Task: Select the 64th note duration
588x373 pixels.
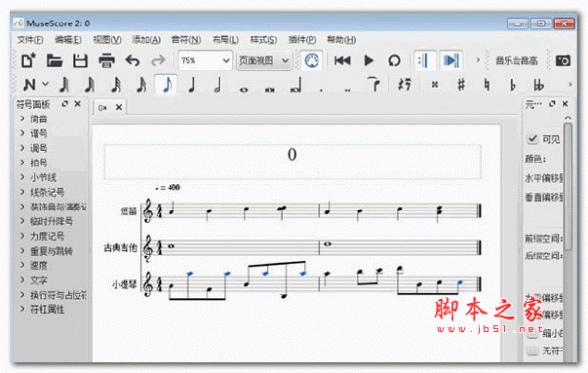Action: coord(64,85)
